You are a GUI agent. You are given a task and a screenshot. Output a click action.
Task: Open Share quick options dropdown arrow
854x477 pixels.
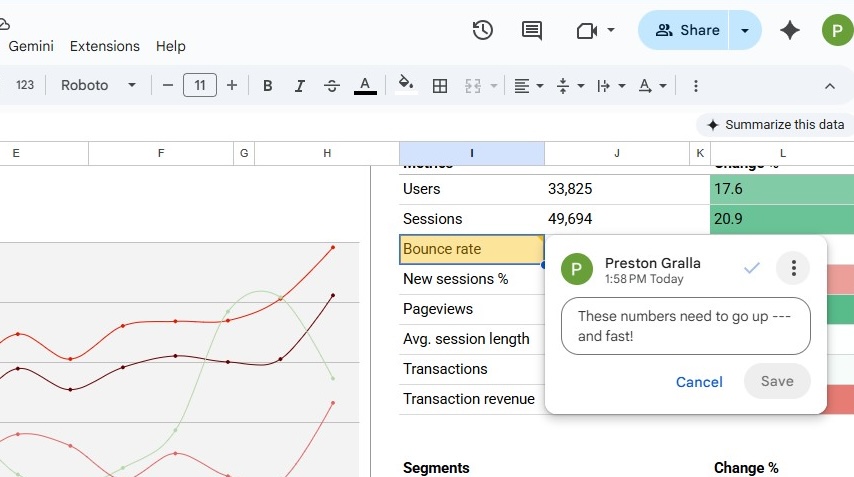pyautogui.click(x=745, y=30)
